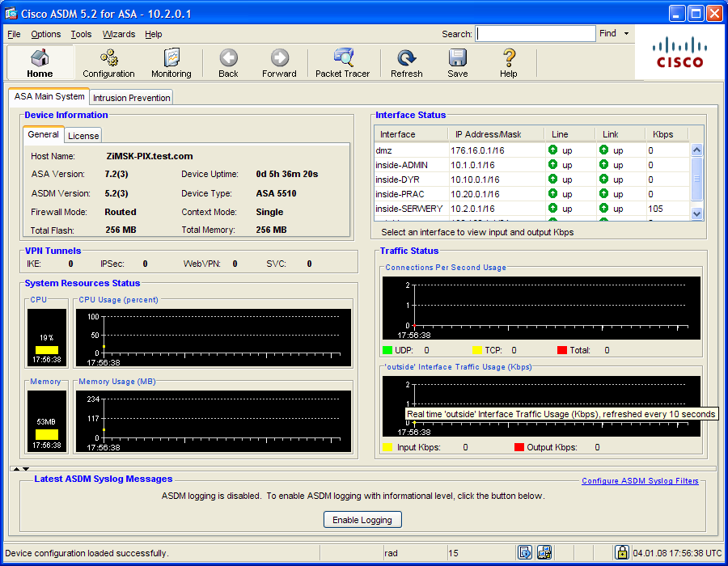Screen dimensions: 728x566
Task: Click the CPU Usage percent graph
Action: pos(214,337)
